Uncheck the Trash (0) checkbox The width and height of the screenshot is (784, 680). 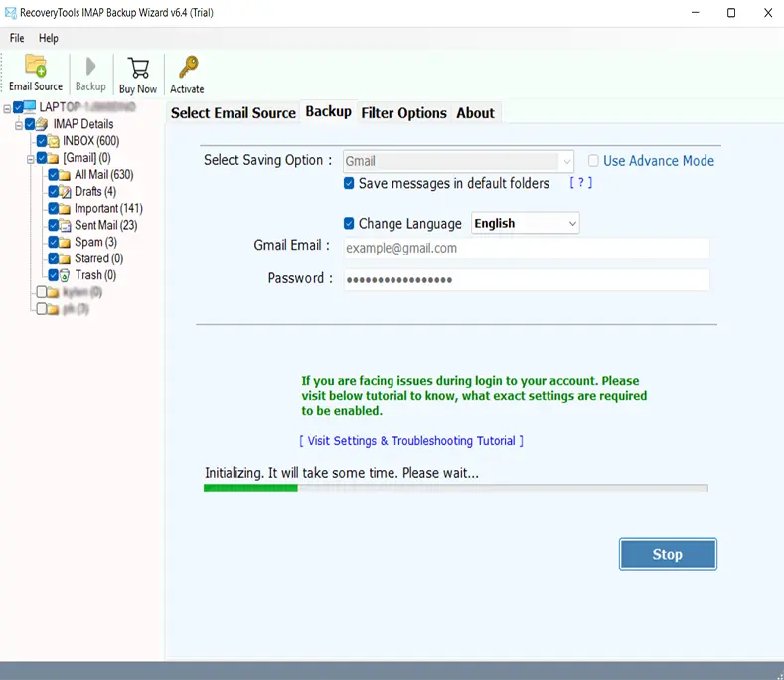[53, 275]
